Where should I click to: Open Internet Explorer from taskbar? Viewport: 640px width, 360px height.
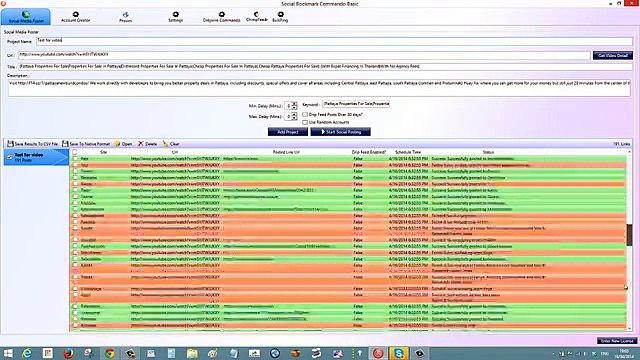[27, 353]
